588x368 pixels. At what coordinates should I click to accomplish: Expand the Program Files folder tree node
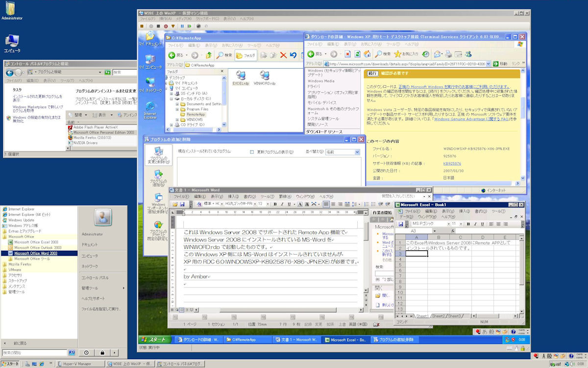[177, 109]
